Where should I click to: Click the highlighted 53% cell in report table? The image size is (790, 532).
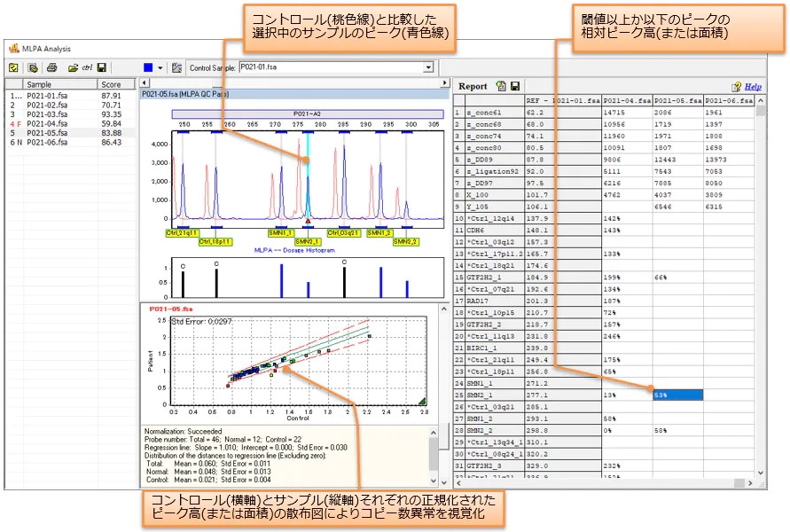(x=677, y=395)
